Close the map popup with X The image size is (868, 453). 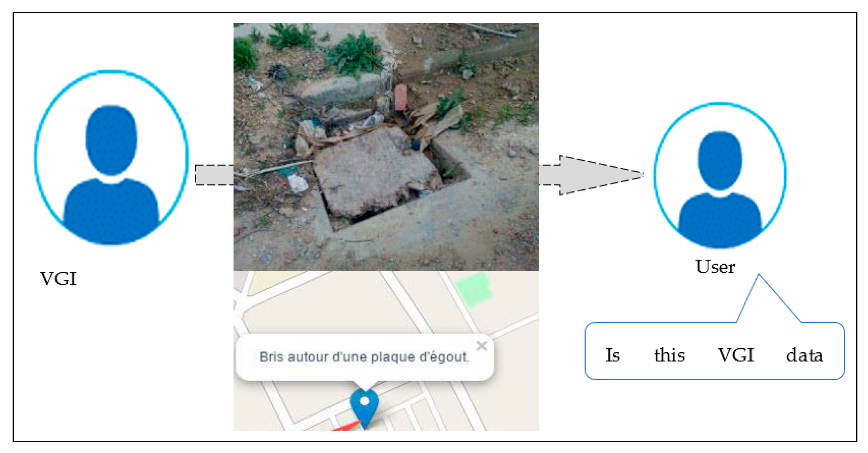tap(482, 346)
